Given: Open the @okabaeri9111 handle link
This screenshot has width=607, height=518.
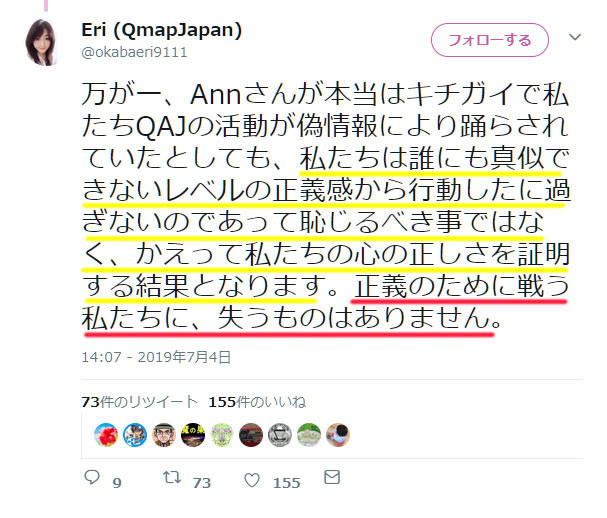Looking at the screenshot, I should pos(134,52).
